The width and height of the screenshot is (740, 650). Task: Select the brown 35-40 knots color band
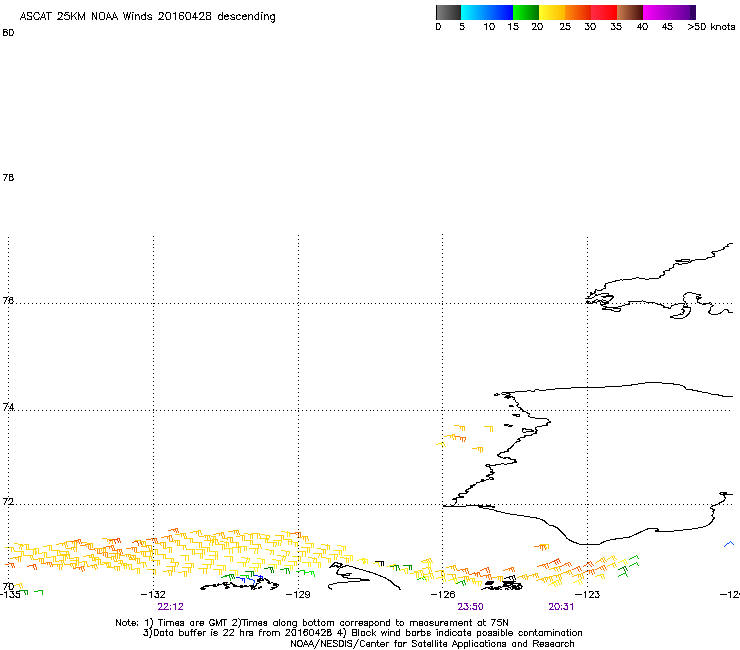pos(630,12)
